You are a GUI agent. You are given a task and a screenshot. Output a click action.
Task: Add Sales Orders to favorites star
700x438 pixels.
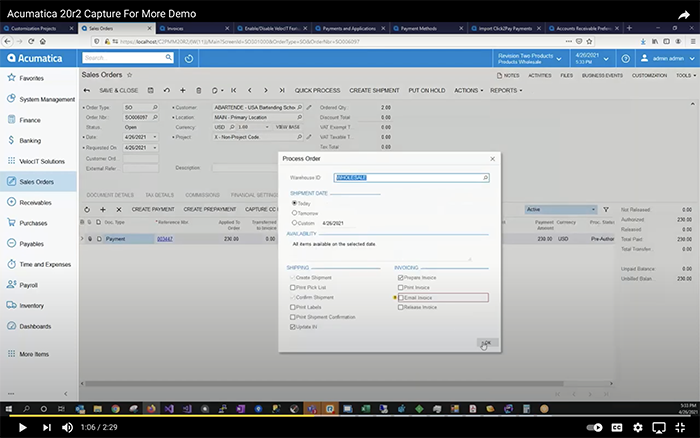129,75
